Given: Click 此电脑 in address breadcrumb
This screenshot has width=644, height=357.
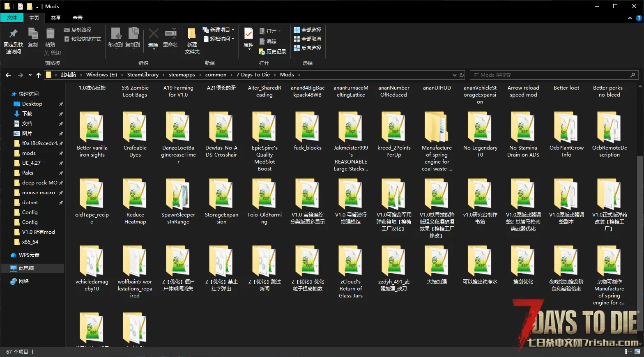Looking at the screenshot, I should pyautogui.click(x=69, y=75).
